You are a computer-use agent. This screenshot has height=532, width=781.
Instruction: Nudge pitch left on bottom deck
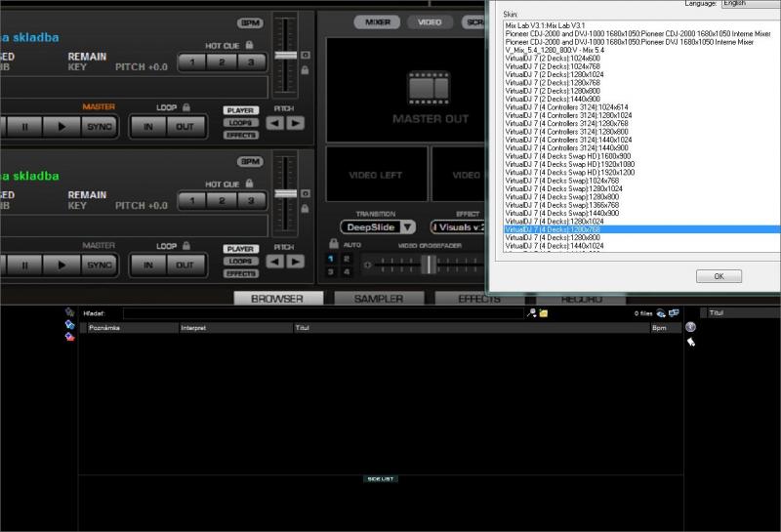tap(275, 262)
